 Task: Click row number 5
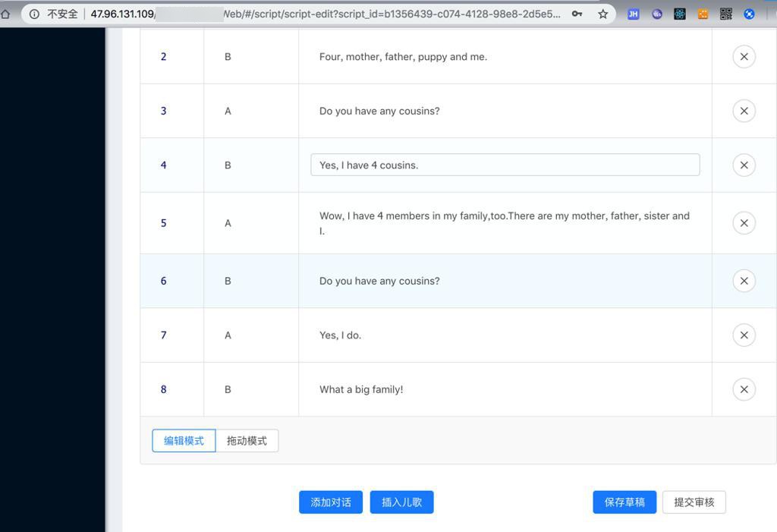coord(164,223)
